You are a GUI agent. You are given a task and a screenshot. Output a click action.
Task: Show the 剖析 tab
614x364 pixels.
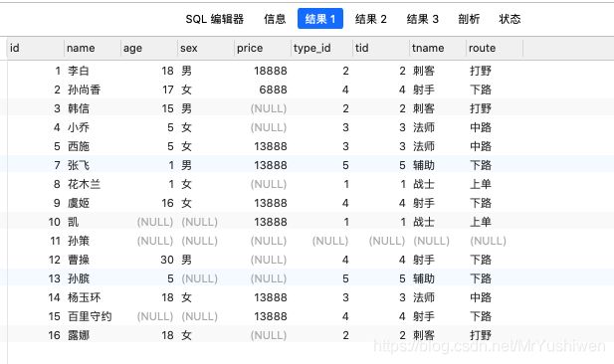tap(469, 19)
